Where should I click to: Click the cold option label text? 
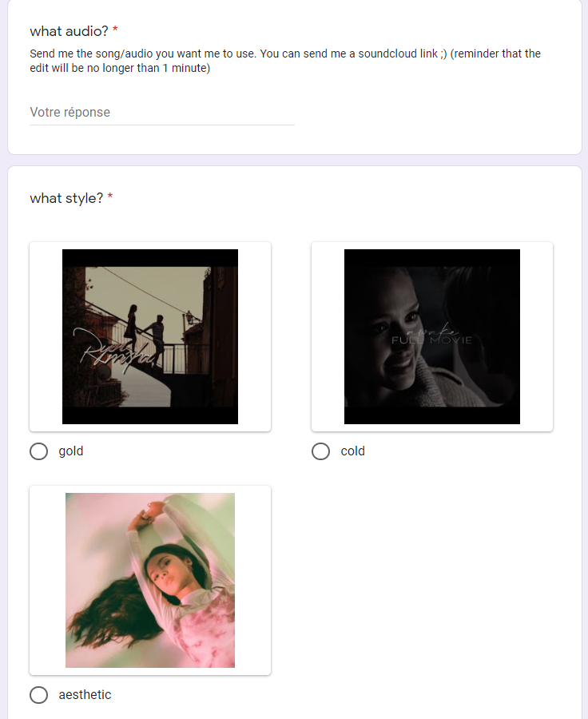click(352, 451)
